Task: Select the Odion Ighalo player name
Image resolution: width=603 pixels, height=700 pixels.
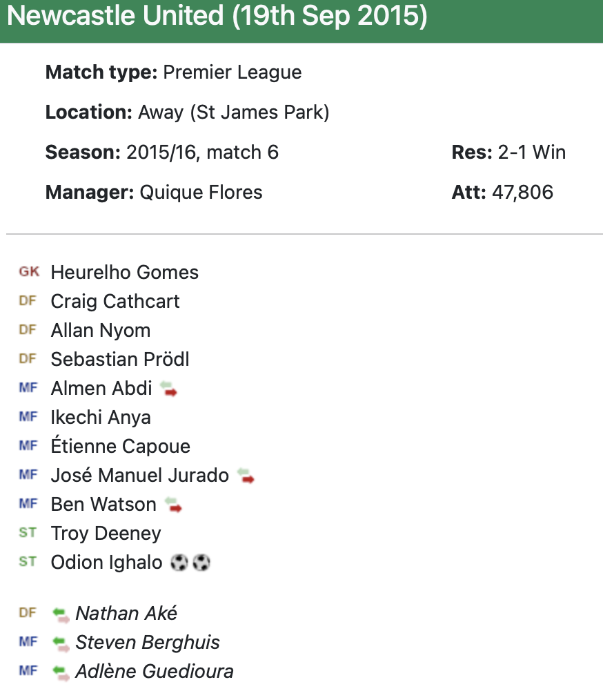Action: pyautogui.click(x=106, y=563)
